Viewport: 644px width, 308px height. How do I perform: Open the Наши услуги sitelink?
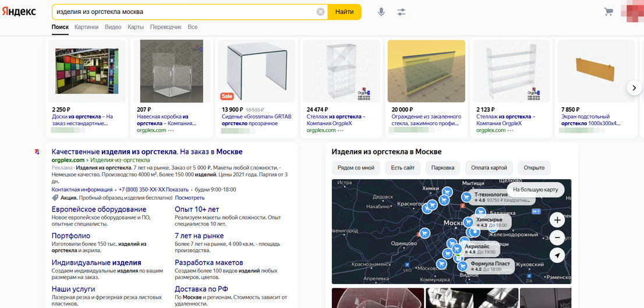click(73, 289)
